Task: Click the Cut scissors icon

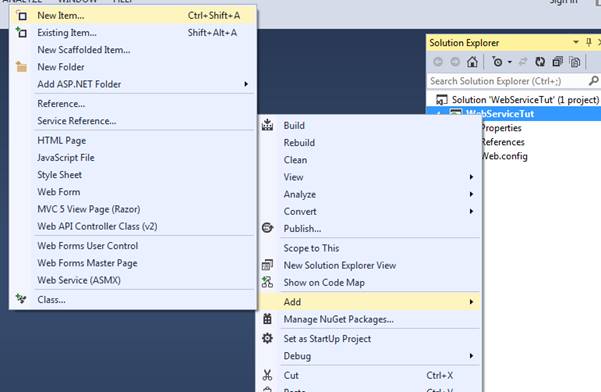Action: pyautogui.click(x=267, y=375)
